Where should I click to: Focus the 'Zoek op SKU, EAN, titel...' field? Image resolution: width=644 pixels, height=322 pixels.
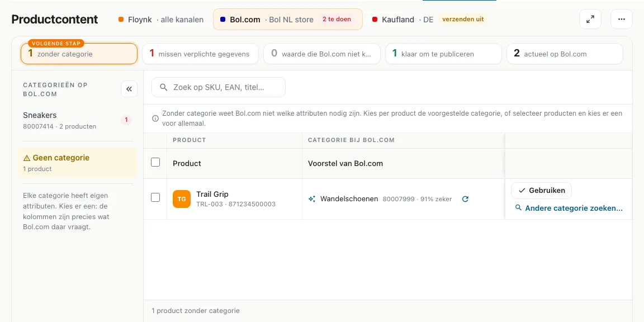coord(219,87)
